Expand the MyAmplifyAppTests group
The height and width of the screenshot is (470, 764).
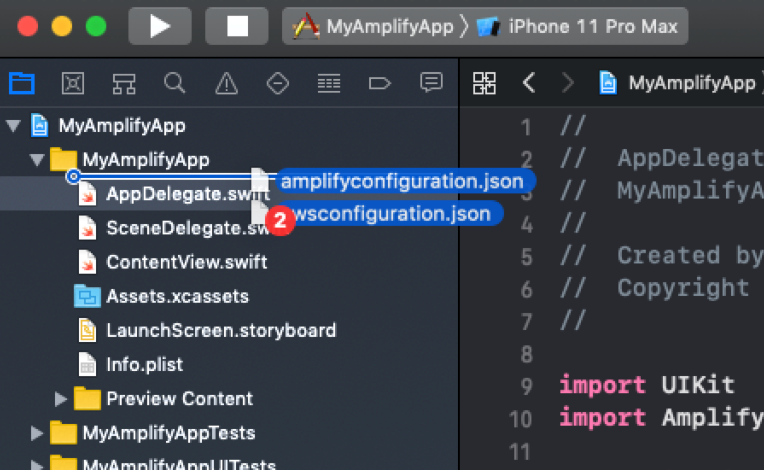tap(37, 433)
